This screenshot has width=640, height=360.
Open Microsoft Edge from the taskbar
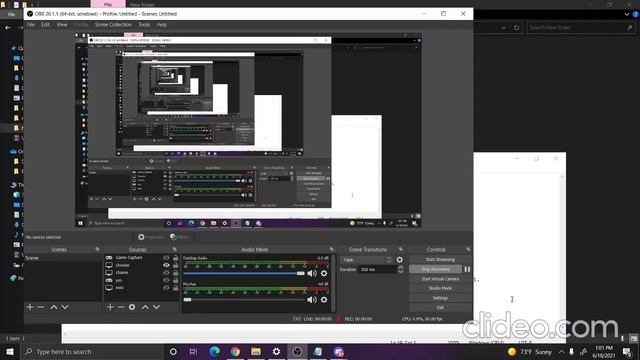coord(214,351)
